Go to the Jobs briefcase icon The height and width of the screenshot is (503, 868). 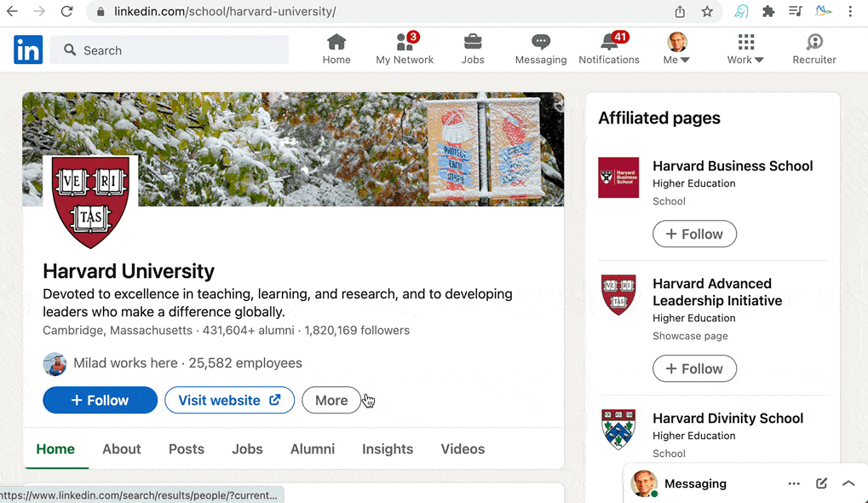coord(473,49)
